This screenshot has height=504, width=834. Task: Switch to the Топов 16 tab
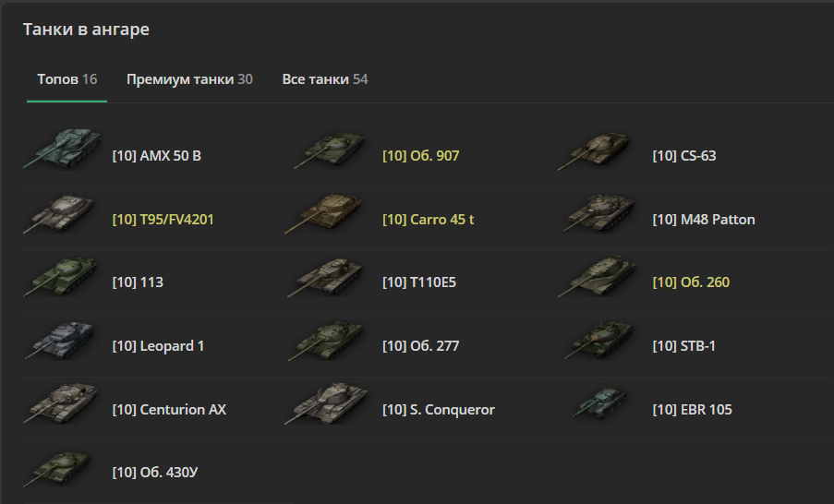tap(66, 79)
